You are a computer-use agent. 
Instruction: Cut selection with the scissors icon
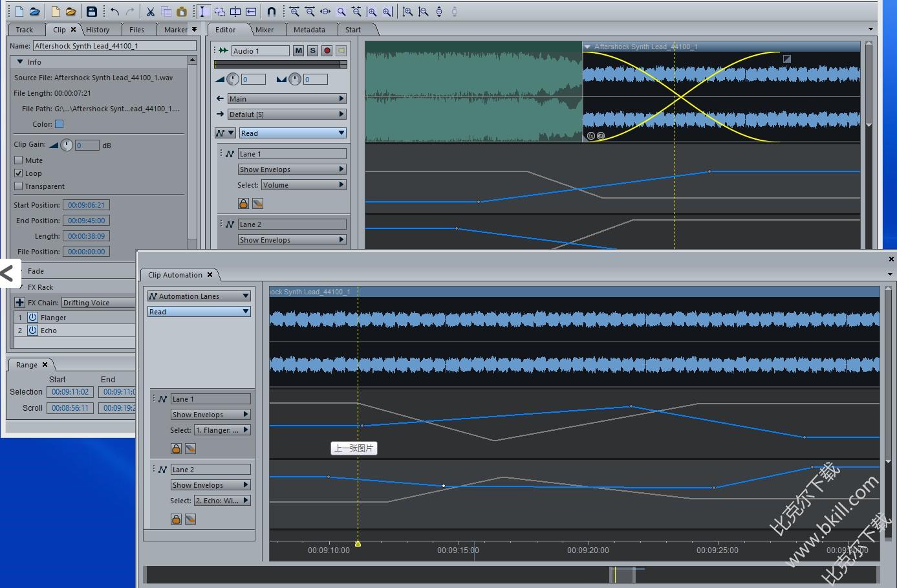point(150,11)
